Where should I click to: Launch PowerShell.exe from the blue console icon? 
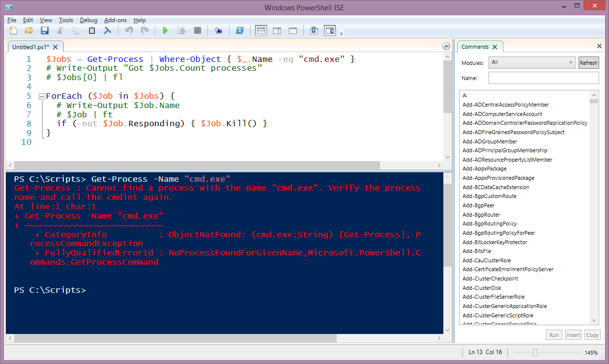point(240,31)
